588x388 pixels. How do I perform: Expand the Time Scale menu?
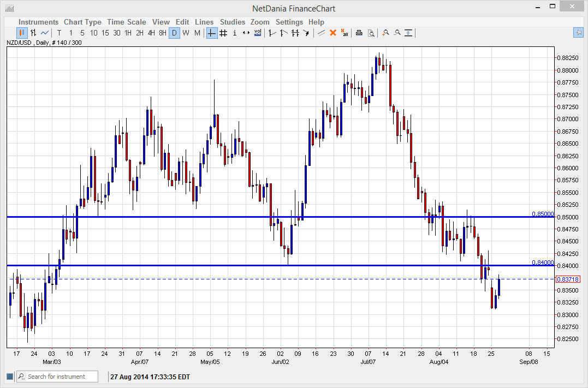[126, 22]
